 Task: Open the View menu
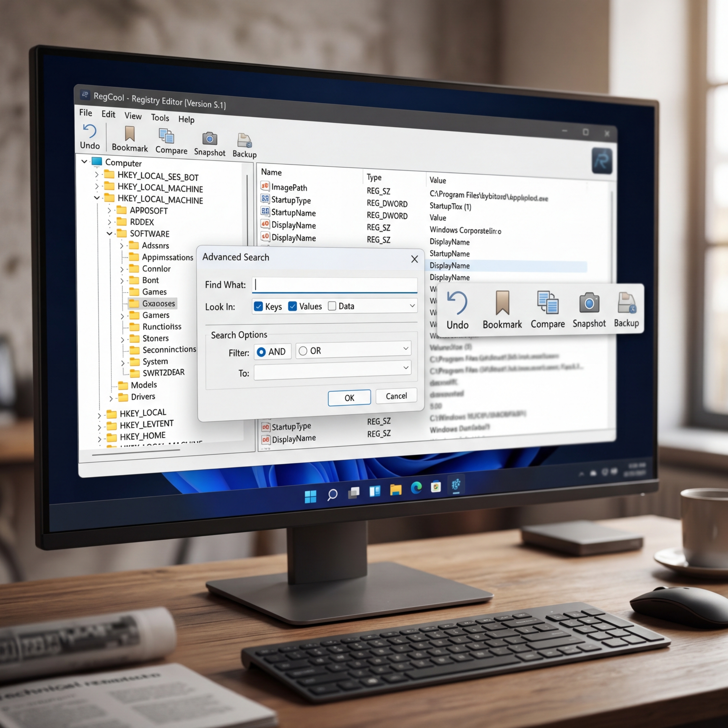(x=133, y=116)
